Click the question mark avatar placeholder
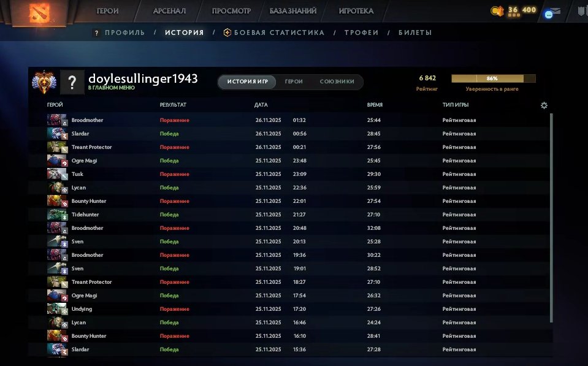 72,80
